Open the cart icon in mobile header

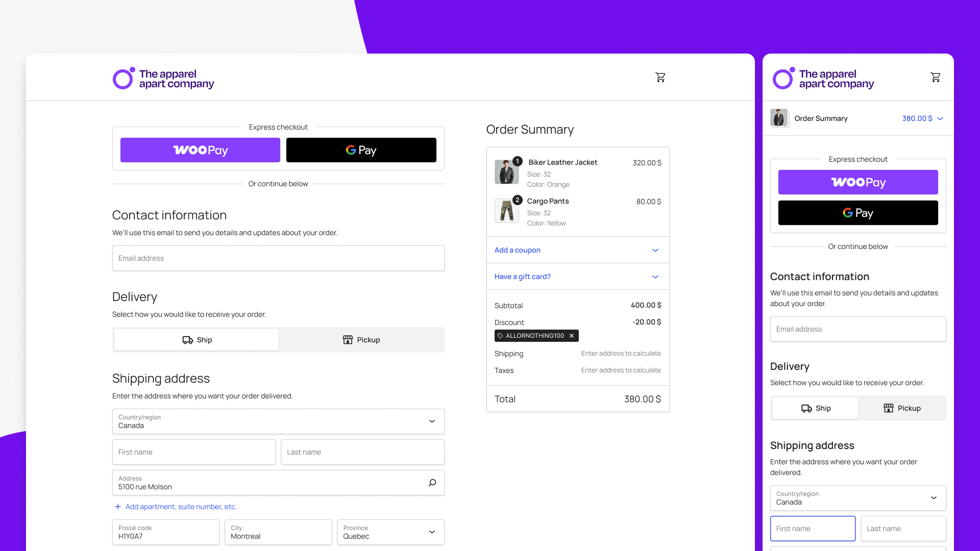pyautogui.click(x=936, y=77)
